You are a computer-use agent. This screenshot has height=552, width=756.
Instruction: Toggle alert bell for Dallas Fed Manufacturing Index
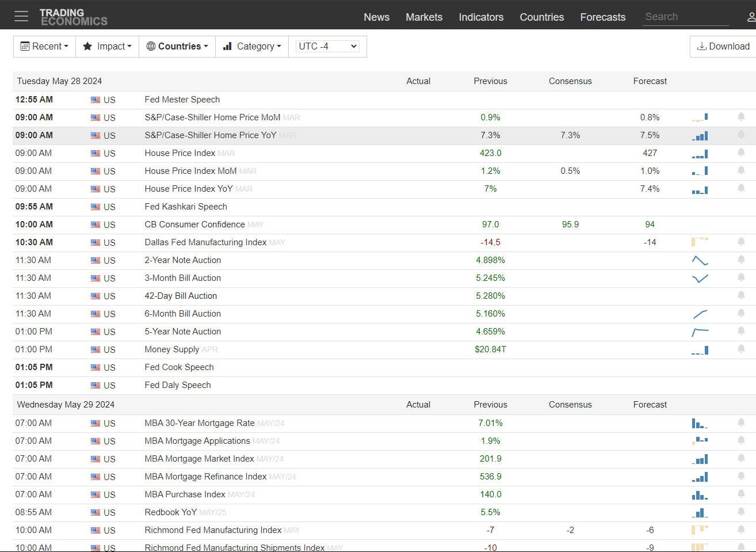point(741,242)
